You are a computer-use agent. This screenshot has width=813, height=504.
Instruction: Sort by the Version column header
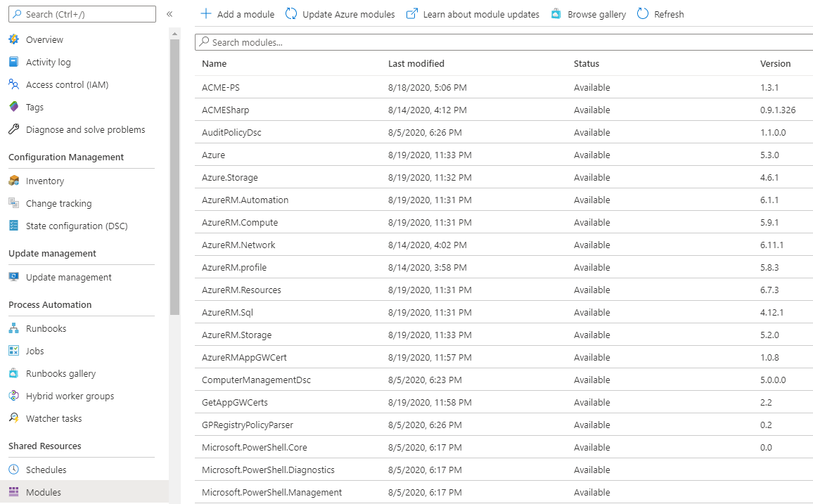tap(775, 63)
